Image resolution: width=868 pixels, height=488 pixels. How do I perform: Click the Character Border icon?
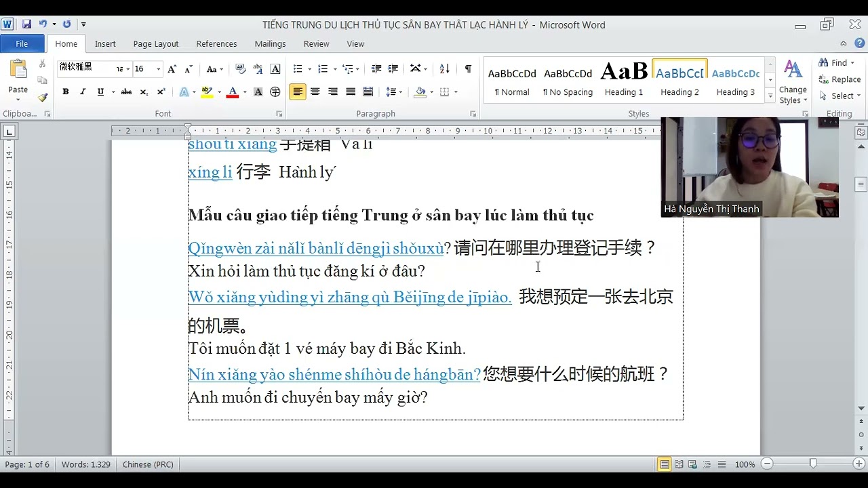tap(275, 69)
